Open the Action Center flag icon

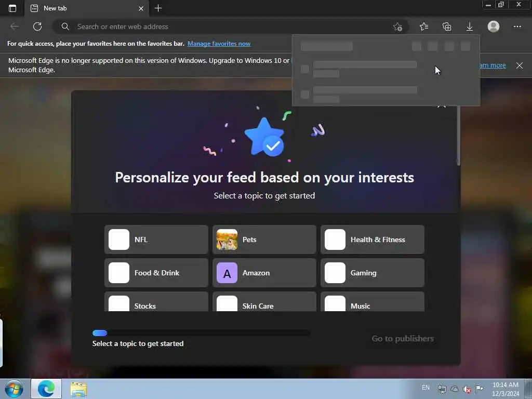479,389
